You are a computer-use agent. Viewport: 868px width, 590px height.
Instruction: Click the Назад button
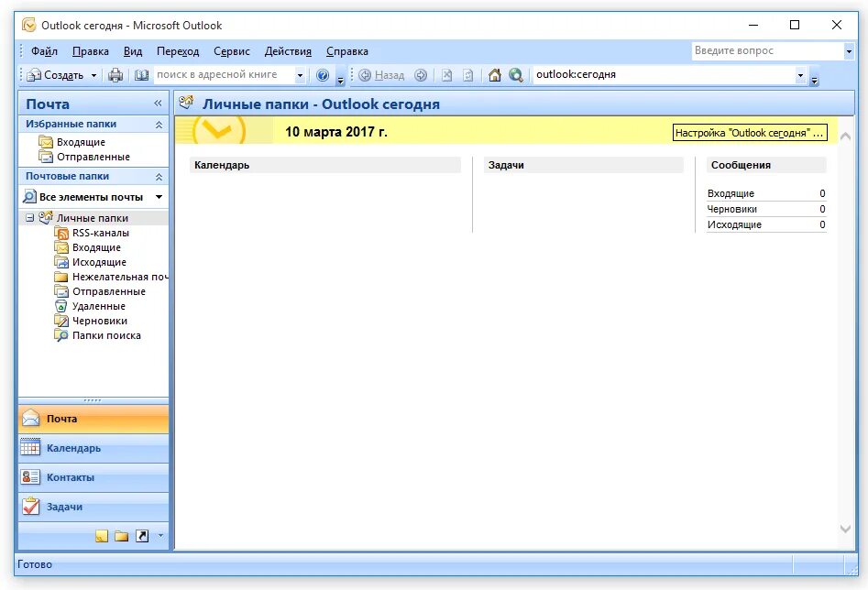click(381, 75)
